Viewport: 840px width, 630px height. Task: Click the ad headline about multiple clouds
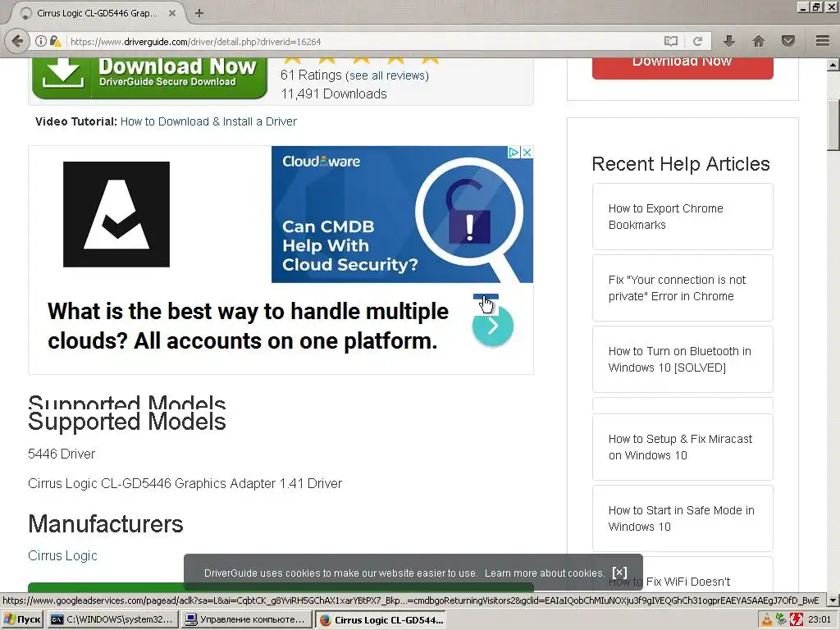click(248, 326)
